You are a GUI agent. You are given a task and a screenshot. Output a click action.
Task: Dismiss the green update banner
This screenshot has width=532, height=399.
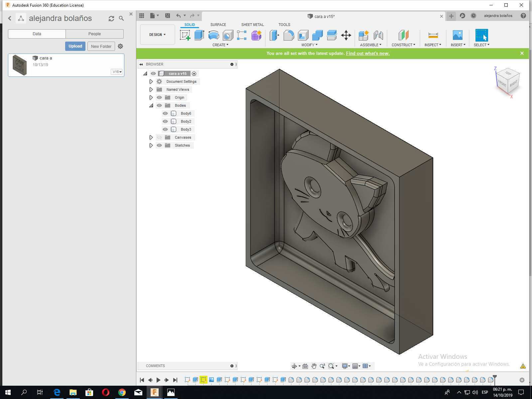(x=522, y=53)
